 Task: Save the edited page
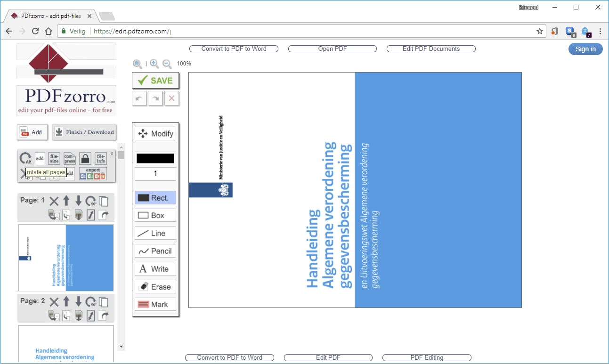click(x=155, y=81)
